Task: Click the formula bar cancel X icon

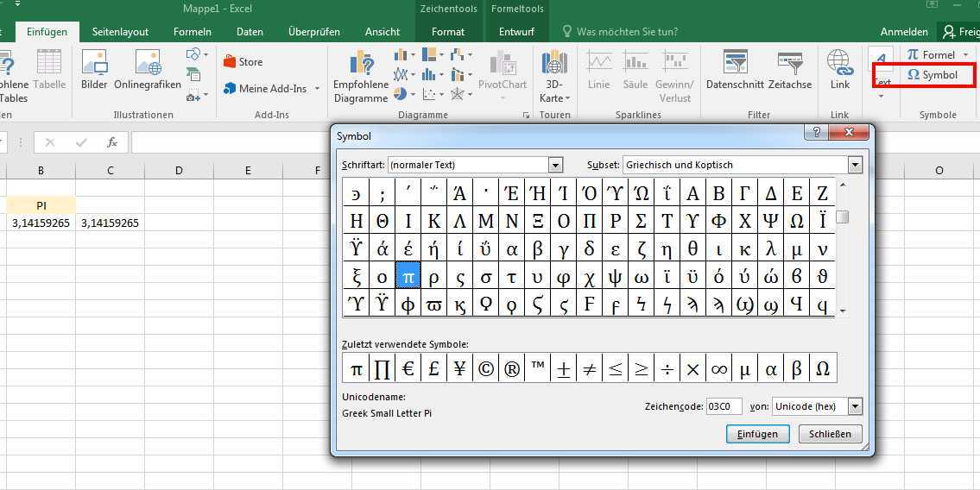Action: [x=50, y=143]
